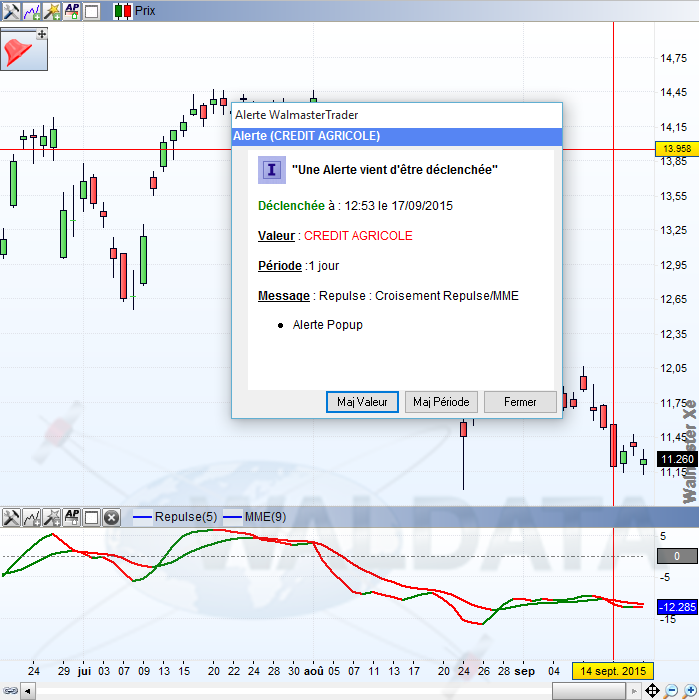Image resolution: width=700 pixels, height=700 pixels.
Task: Click Maj Période button
Action: (441, 402)
